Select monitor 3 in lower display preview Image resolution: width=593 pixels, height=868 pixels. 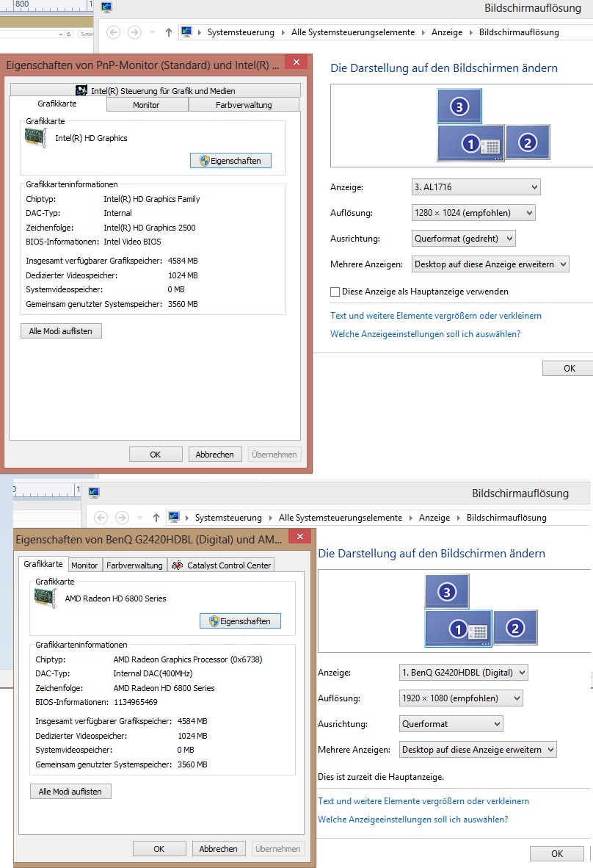coord(447,592)
